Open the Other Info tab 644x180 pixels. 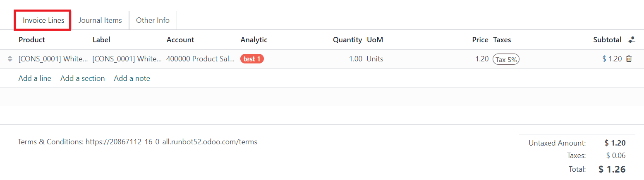point(153,20)
